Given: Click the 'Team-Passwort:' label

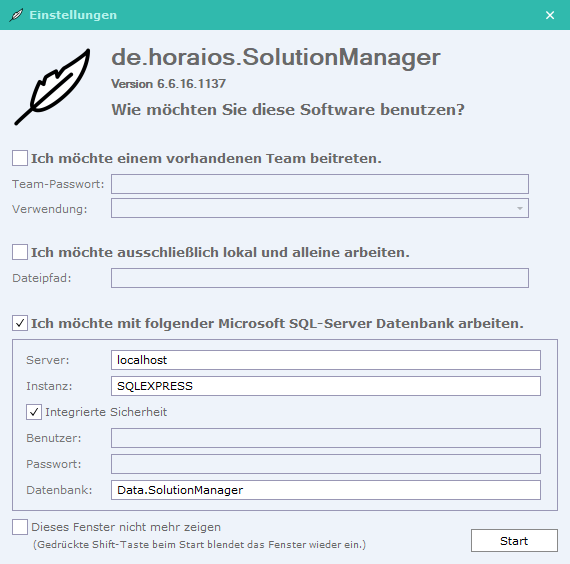Looking at the screenshot, I should pyautogui.click(x=58, y=184).
